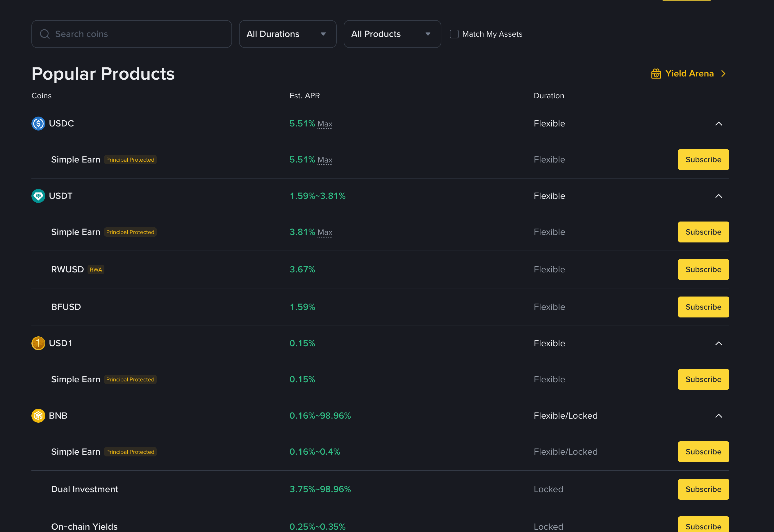Subscribe to RWUSD product
Viewport: 774px width, 532px height.
(x=703, y=269)
